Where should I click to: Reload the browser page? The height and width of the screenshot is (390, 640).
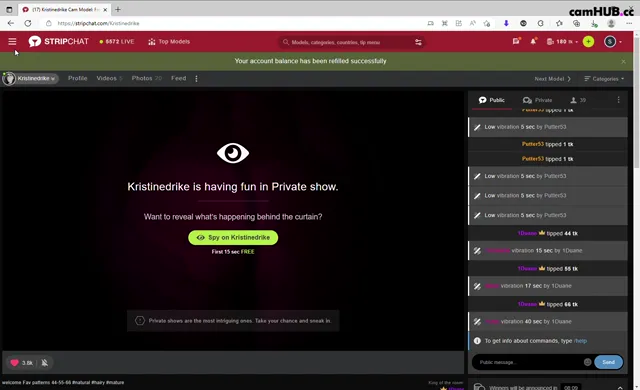click(x=28, y=23)
